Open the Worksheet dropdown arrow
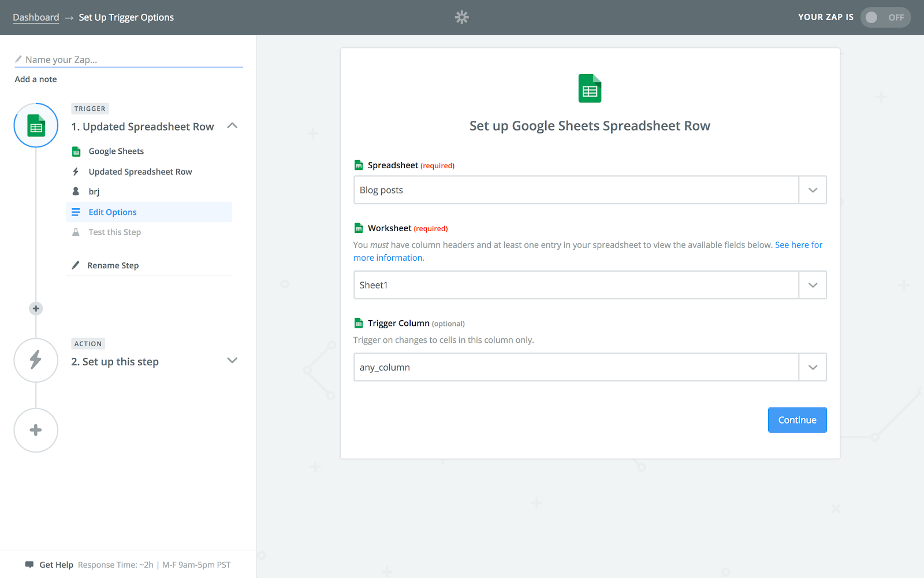Screen dimensions: 924x578 pyautogui.click(x=813, y=285)
